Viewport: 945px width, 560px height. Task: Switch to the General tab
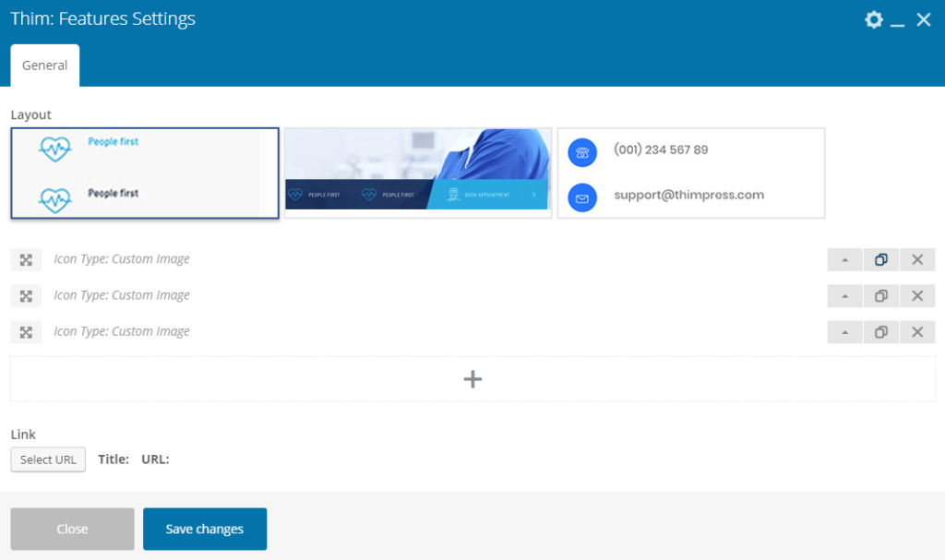pos(44,65)
